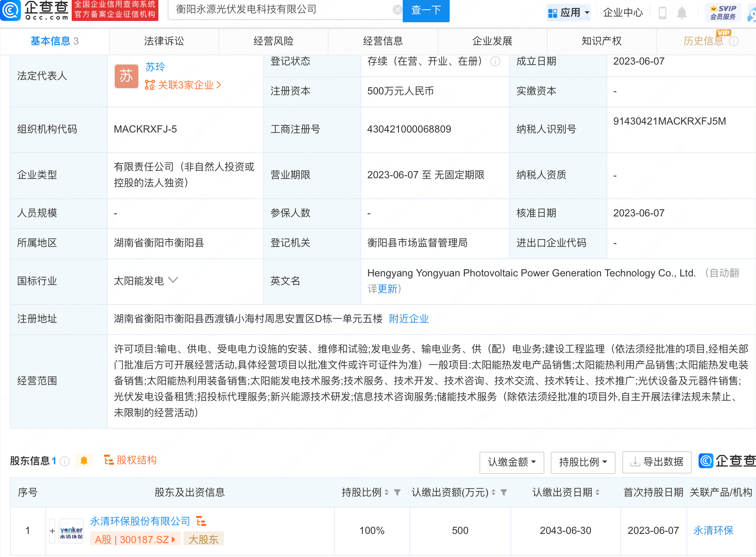Switch to 经营信息 tab
Image resolution: width=756 pixels, height=557 pixels.
coord(383,41)
